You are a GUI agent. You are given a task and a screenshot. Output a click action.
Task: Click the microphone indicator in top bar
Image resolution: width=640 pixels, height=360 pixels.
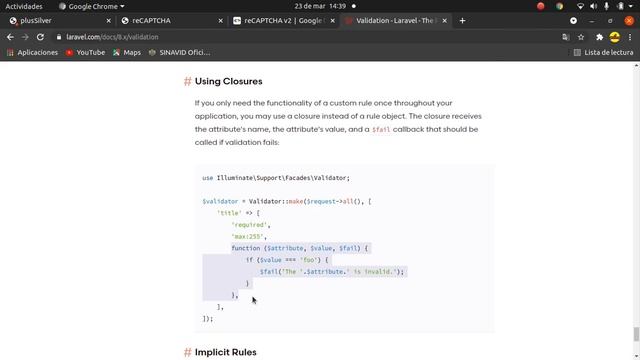[x=607, y=7]
